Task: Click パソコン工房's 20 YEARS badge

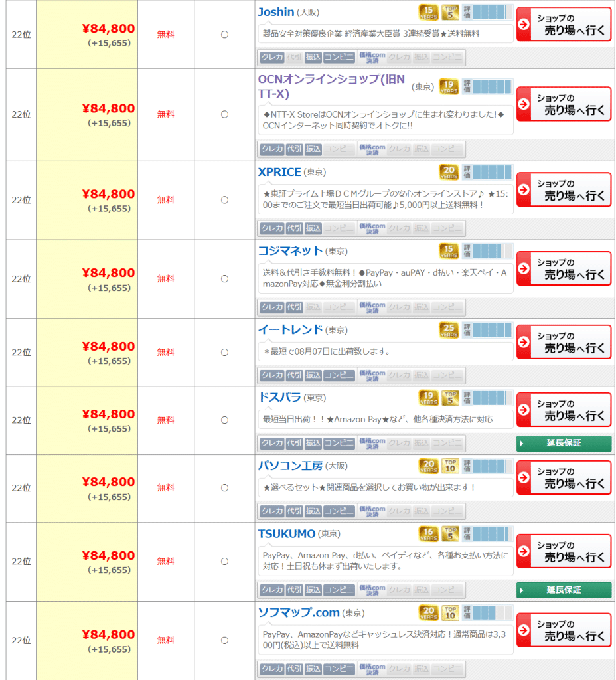Action: point(428,466)
